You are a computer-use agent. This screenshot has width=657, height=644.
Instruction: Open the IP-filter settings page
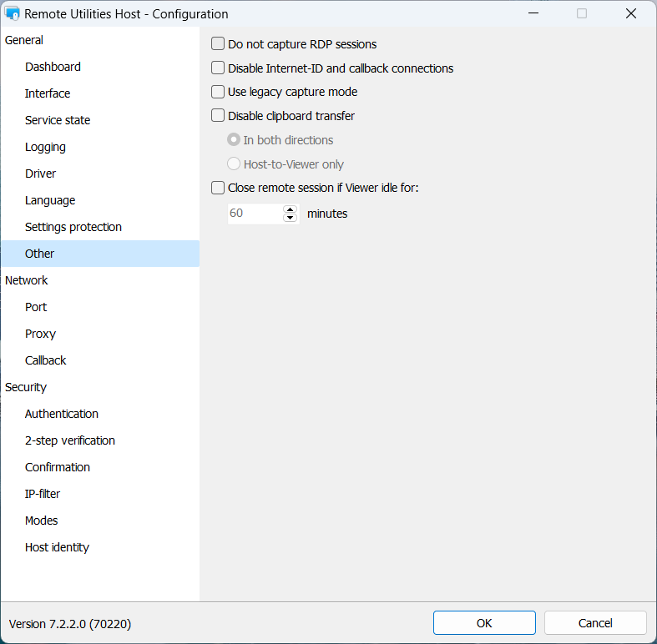pyautogui.click(x=43, y=494)
